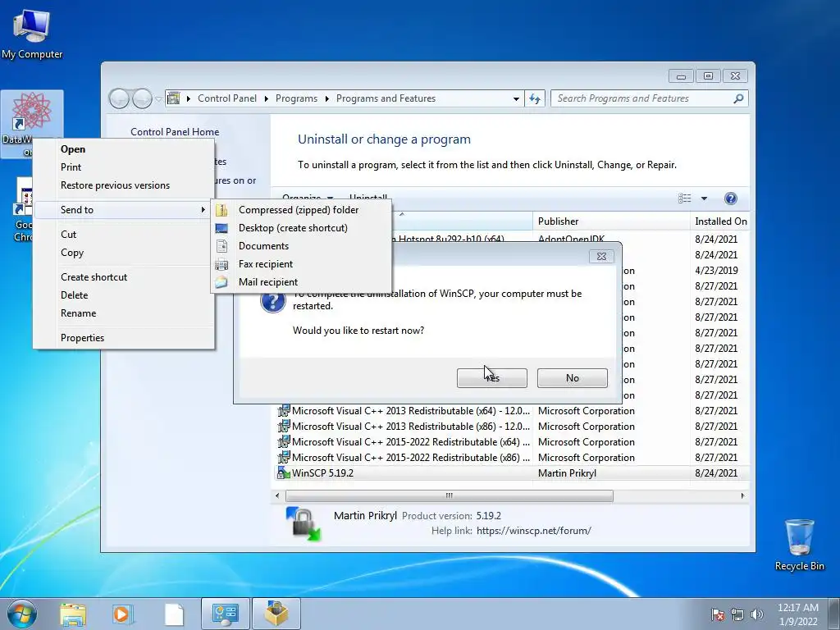Click the 4/23/2019 installed date cell
This screenshot has width=840, height=630.
pyautogui.click(x=716, y=271)
